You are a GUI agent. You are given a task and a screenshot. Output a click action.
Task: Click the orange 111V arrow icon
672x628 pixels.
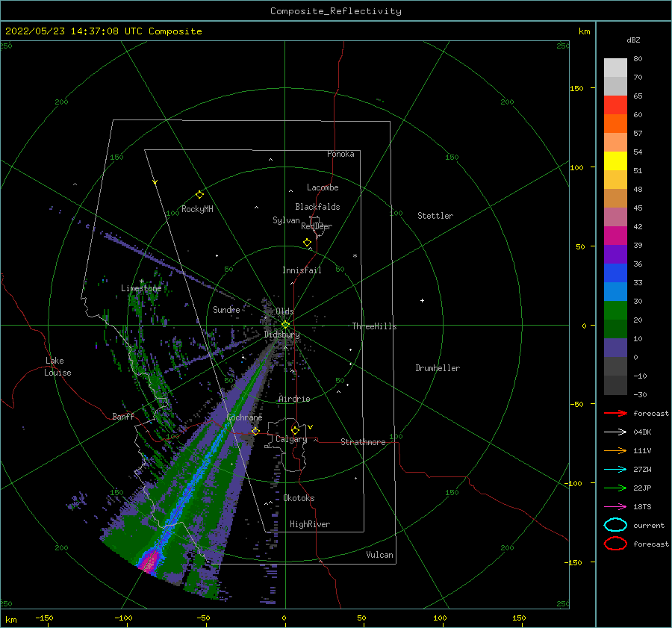615,450
